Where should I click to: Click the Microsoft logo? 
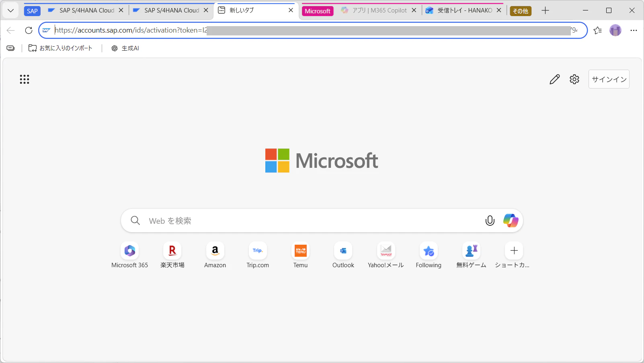pos(322,161)
